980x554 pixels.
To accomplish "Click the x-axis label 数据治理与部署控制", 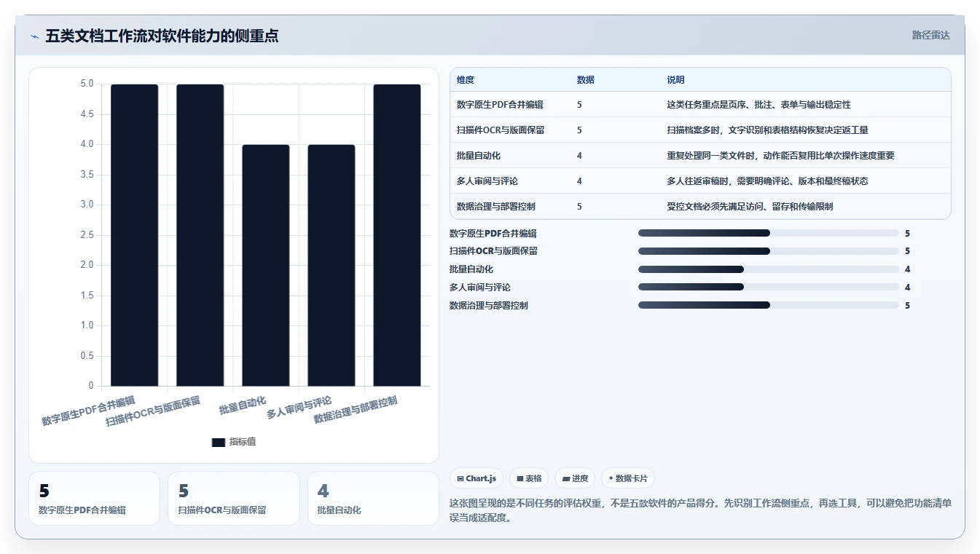I will click(356, 410).
